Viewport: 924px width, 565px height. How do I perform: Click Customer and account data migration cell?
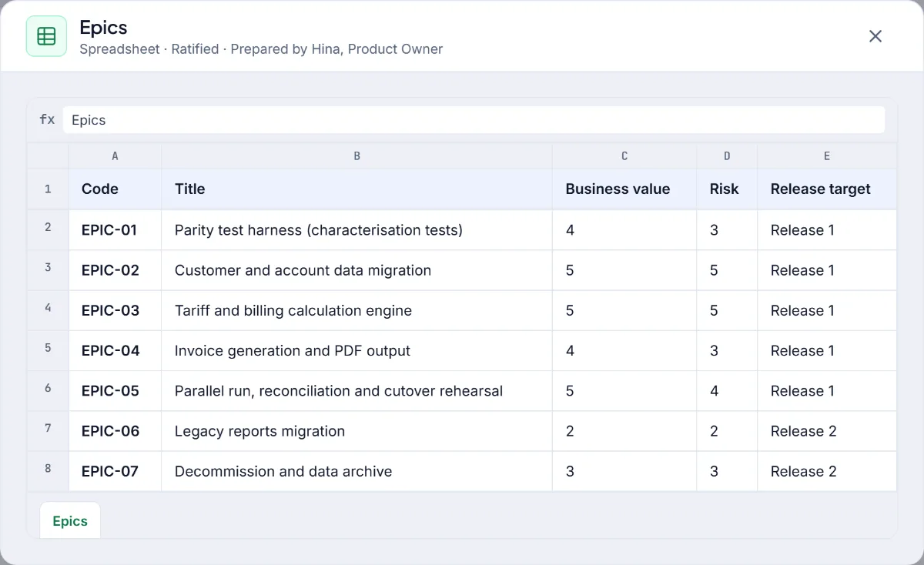pos(357,269)
